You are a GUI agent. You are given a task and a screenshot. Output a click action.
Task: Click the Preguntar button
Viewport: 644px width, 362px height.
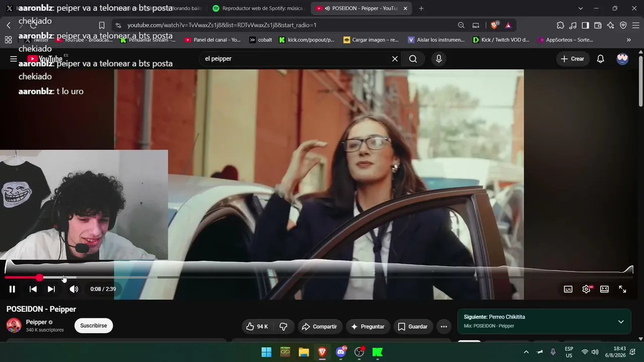pos(367,327)
